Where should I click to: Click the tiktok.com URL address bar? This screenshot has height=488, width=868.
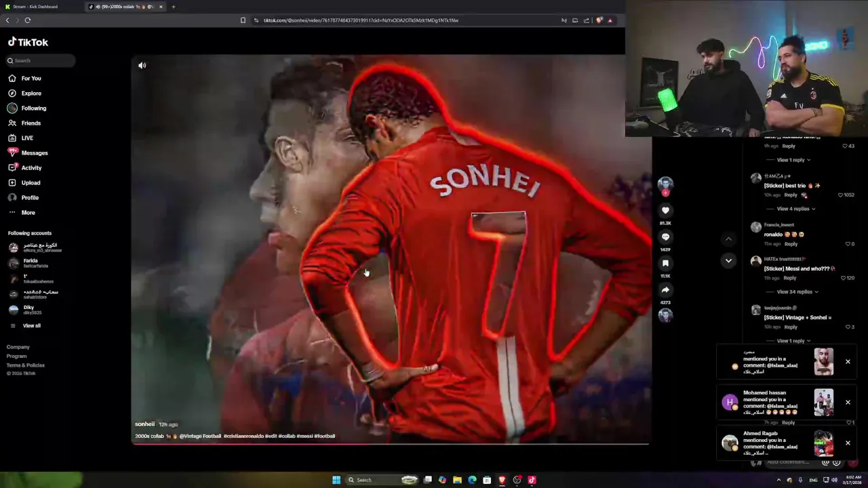click(x=361, y=20)
